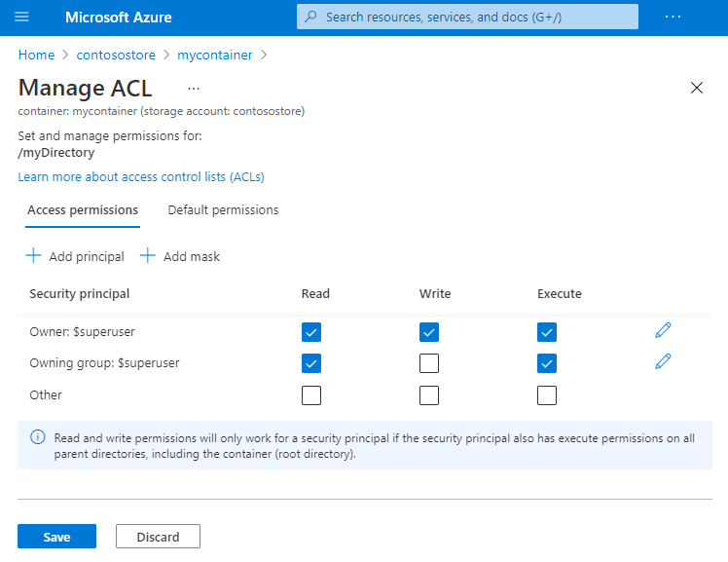
Task: Check Execute permission for Other
Action: tap(547, 395)
